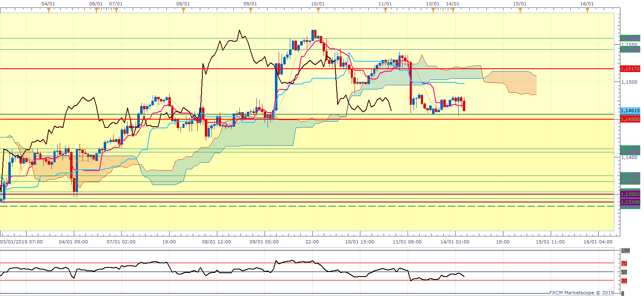644x296 pixels.
Task: Click the green 1,15580 price label
Action: pos(630,38)
